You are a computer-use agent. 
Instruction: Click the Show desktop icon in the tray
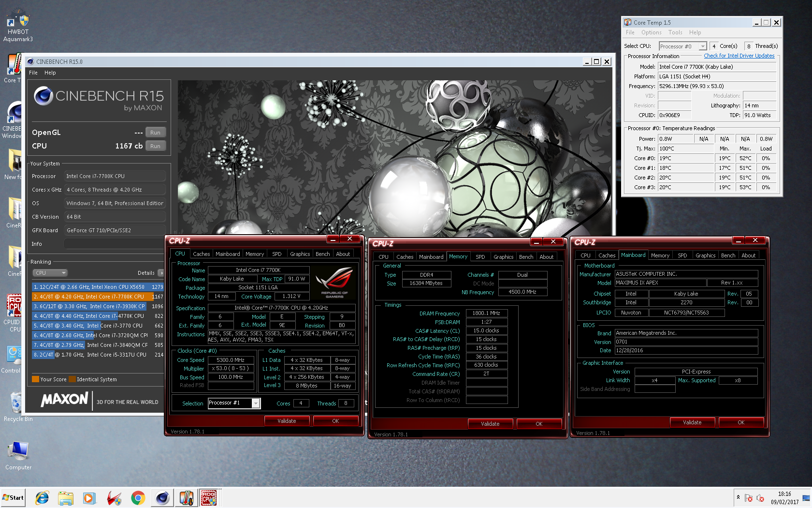[x=806, y=498]
